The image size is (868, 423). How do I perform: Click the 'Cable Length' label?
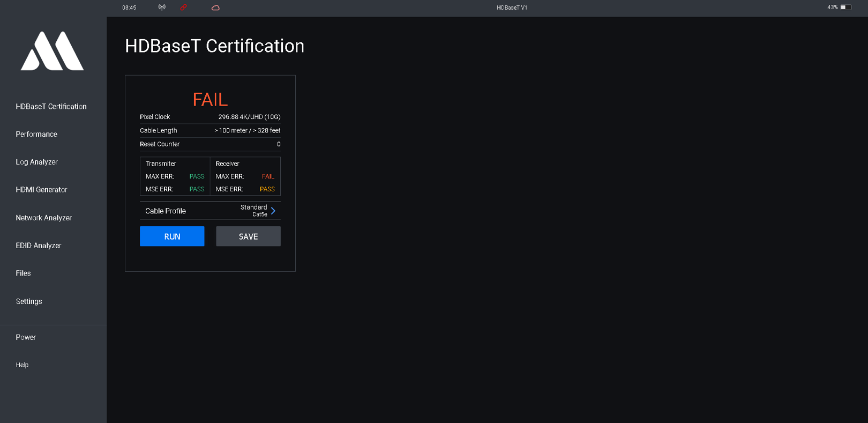click(x=159, y=130)
